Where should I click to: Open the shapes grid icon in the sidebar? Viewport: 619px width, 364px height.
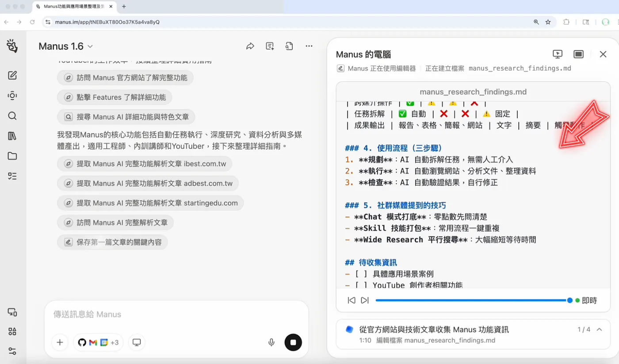pyautogui.click(x=12, y=332)
